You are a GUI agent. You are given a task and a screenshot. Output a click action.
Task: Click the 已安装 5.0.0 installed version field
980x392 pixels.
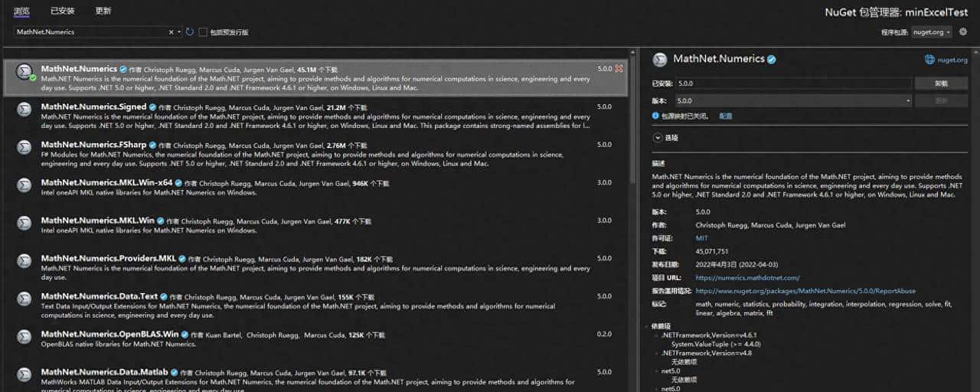[x=792, y=83]
